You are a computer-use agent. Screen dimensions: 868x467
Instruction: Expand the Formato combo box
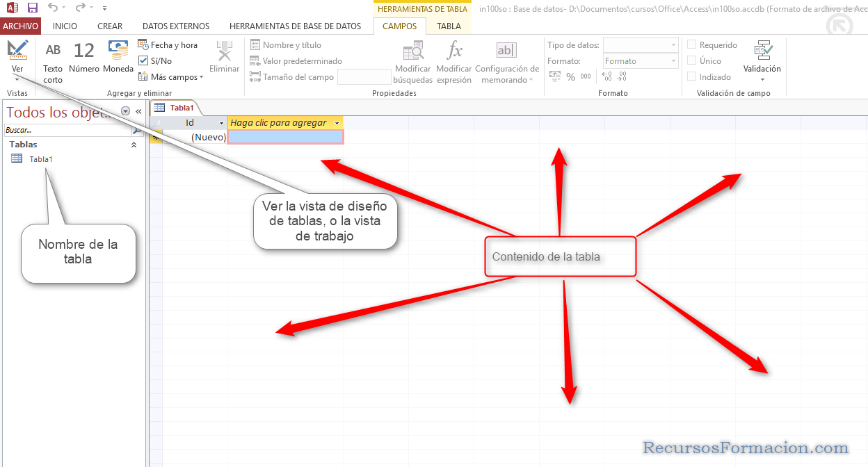point(673,60)
